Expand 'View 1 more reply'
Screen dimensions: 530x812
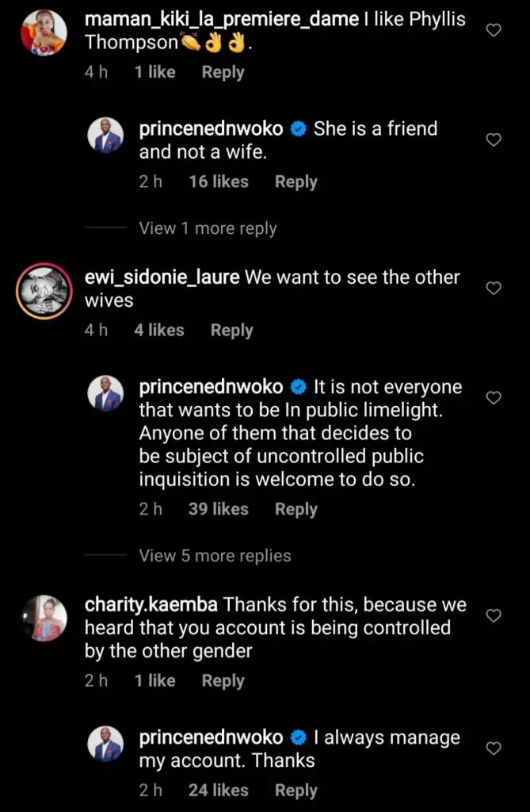[208, 228]
